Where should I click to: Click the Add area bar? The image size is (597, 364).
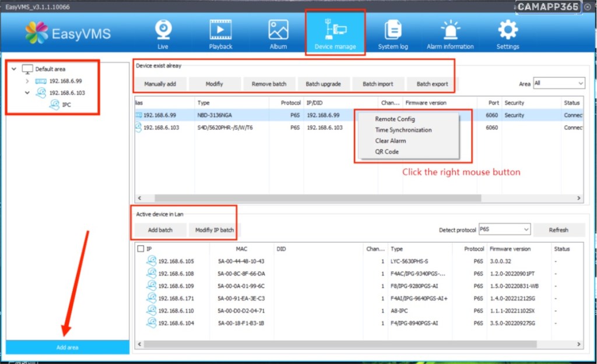point(68,347)
